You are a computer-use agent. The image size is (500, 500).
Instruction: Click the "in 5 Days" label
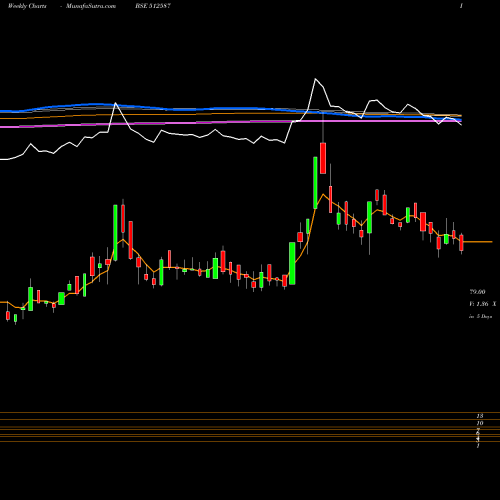click(481, 316)
